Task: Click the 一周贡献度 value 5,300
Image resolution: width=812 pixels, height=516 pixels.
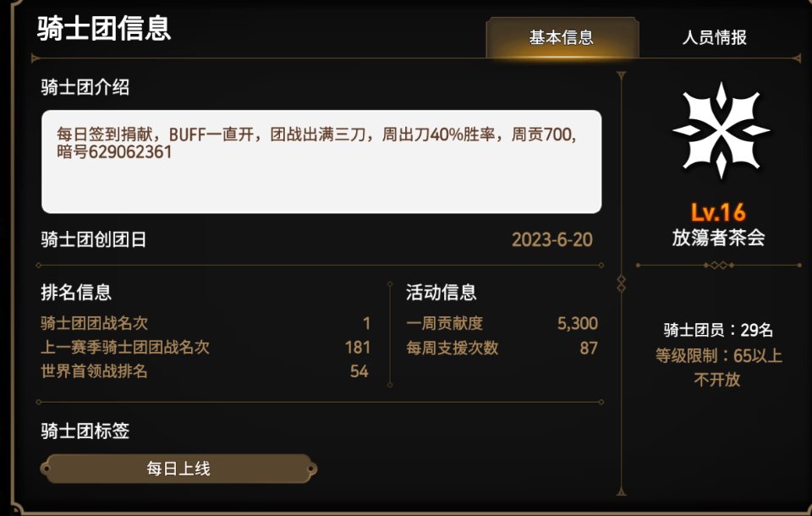Action: click(x=578, y=323)
